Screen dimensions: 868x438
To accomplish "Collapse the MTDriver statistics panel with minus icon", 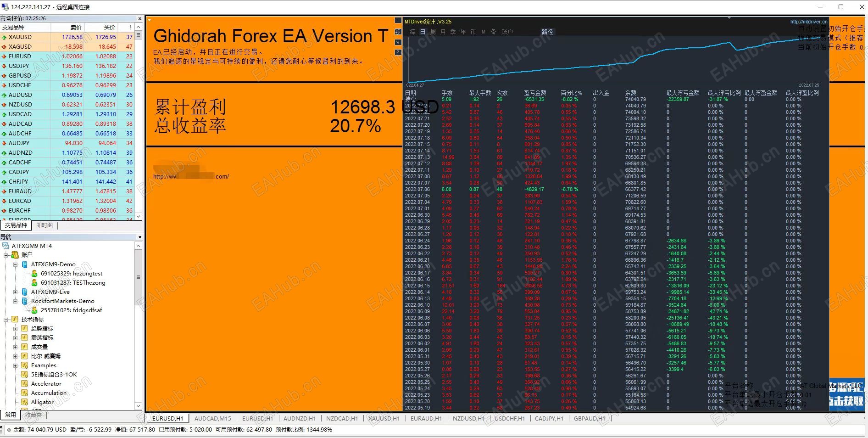I will [x=398, y=21].
